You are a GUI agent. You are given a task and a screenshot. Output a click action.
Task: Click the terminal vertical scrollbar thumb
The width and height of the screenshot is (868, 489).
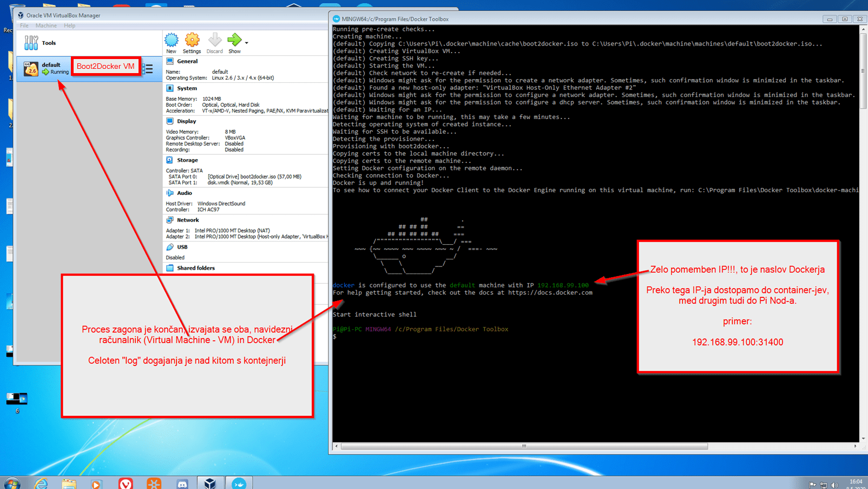pyautogui.click(x=863, y=70)
